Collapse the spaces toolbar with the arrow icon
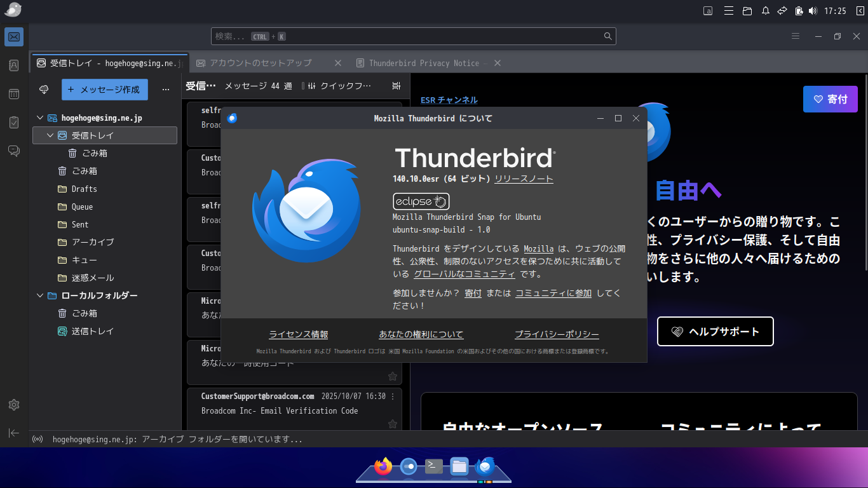The image size is (868, 488). 13,433
